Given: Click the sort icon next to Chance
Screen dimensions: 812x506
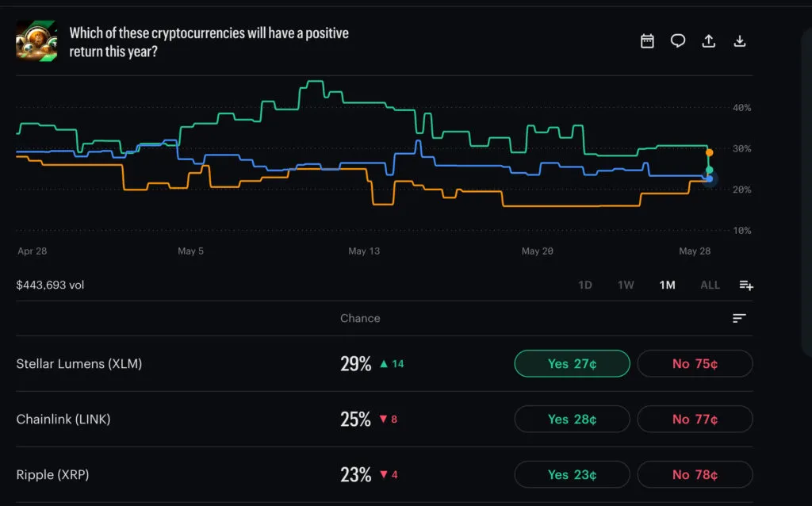Looking at the screenshot, I should (739, 318).
